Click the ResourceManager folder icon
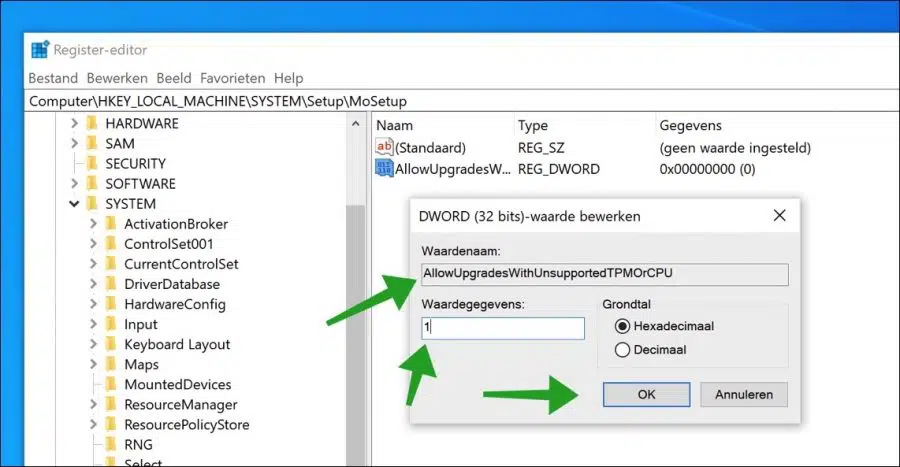The image size is (900, 467). [x=111, y=404]
